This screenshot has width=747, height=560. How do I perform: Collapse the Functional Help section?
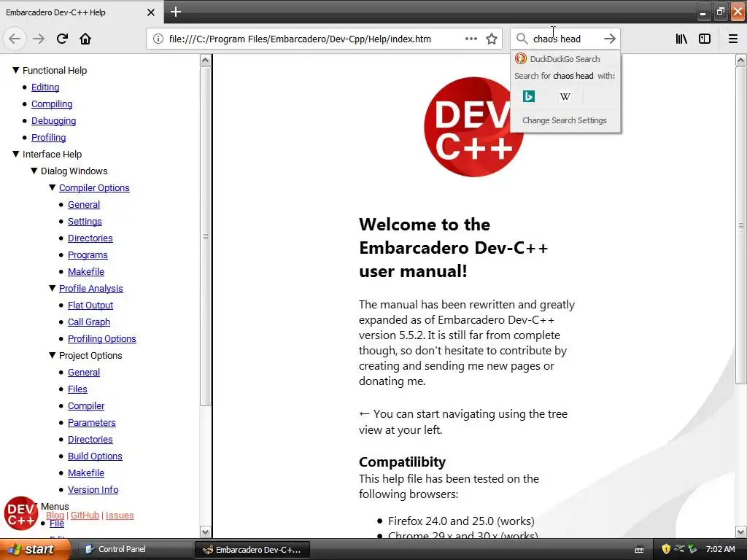[x=16, y=71]
